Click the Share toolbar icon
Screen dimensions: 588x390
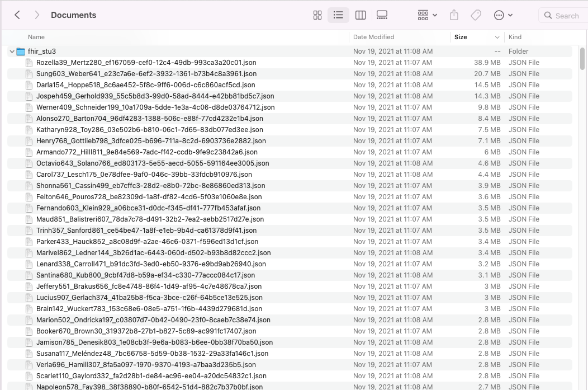[454, 15]
